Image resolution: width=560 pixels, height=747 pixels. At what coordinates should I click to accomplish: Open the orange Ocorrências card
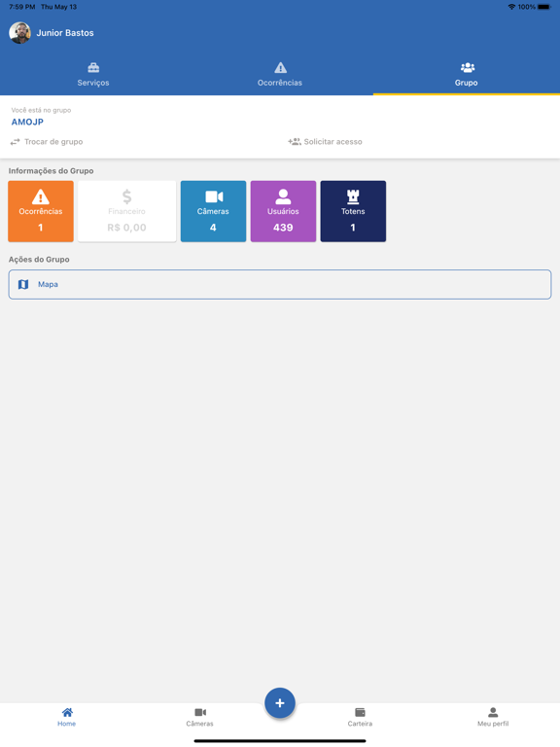click(41, 211)
